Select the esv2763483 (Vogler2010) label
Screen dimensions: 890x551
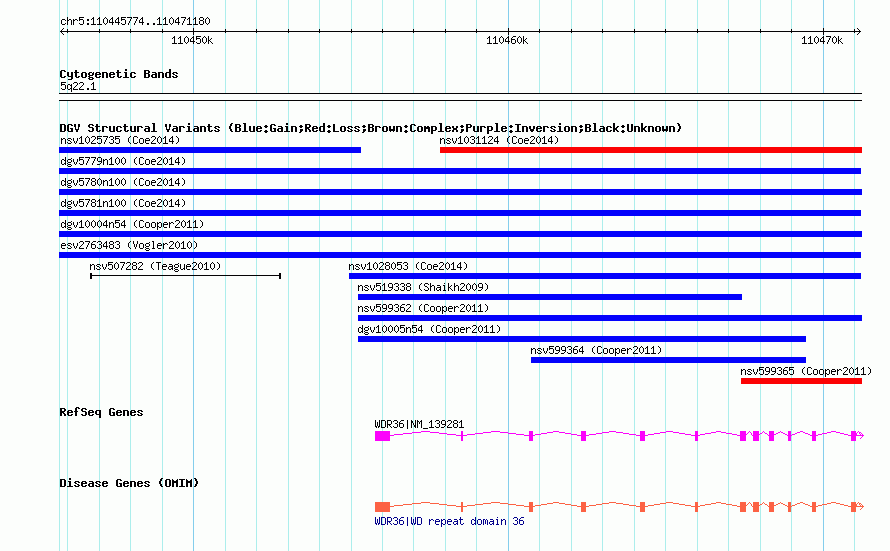pyautogui.click(x=129, y=245)
